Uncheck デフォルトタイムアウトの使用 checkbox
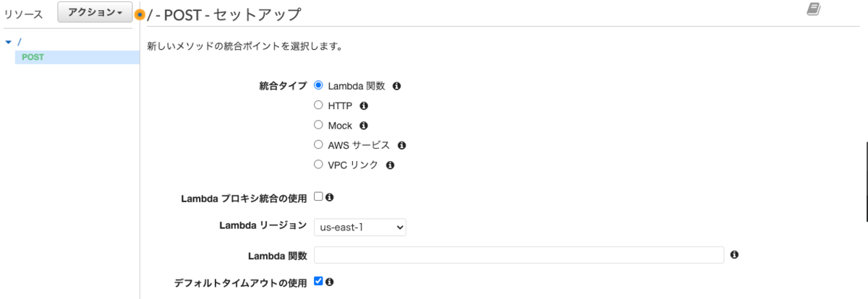 (x=318, y=282)
